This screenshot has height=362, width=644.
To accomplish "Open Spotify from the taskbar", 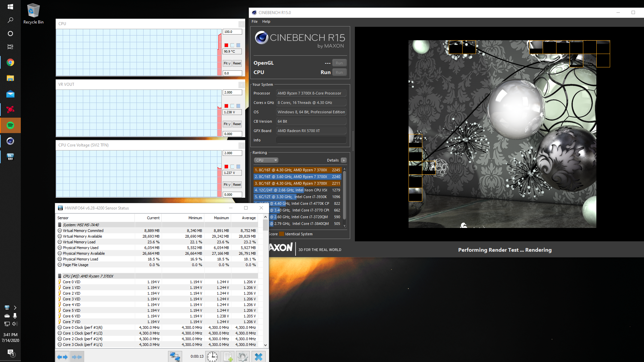I will (10, 125).
